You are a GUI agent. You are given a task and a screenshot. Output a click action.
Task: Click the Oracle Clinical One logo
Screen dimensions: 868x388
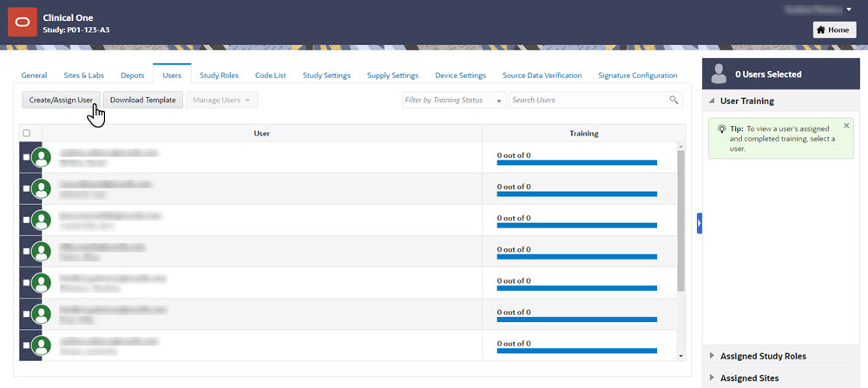(x=23, y=23)
